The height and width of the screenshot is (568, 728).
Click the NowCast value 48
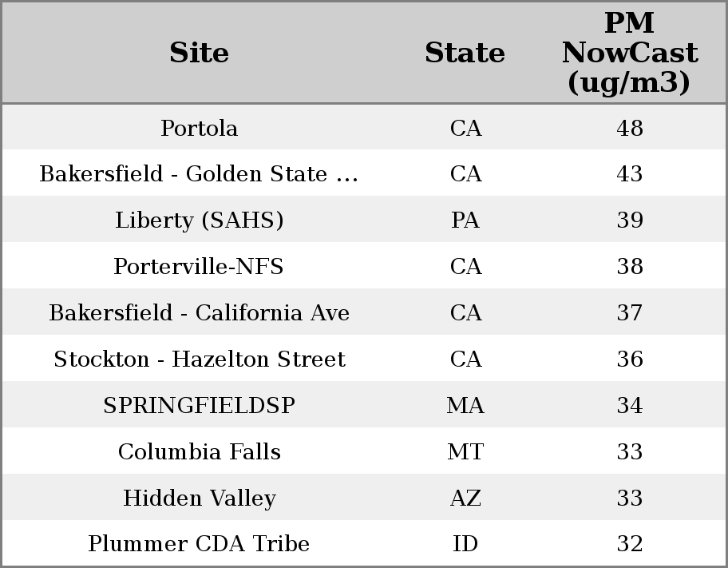click(x=630, y=128)
